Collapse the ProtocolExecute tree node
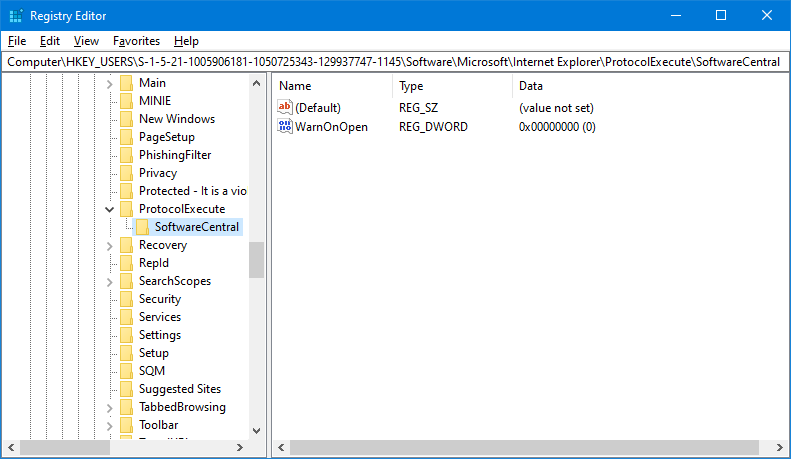 [x=110, y=209]
